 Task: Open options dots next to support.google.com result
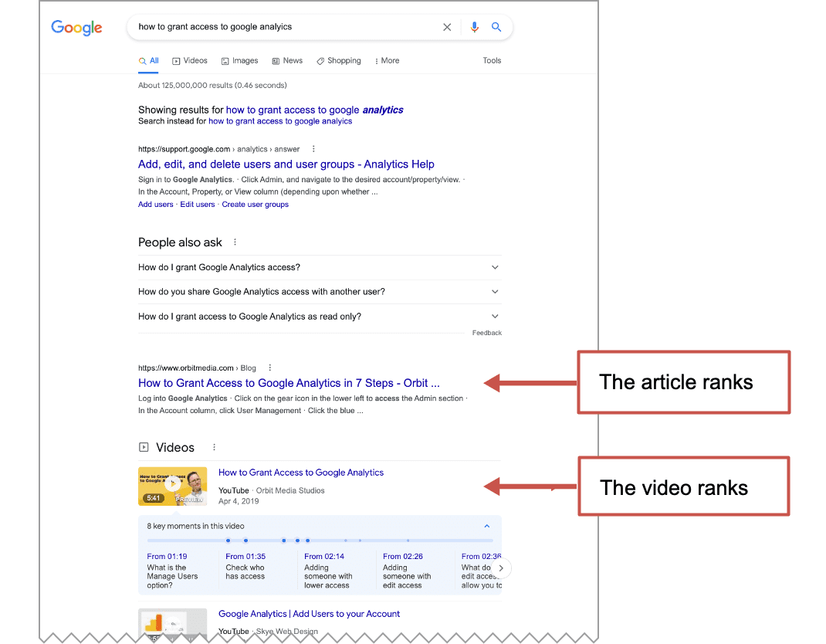313,149
